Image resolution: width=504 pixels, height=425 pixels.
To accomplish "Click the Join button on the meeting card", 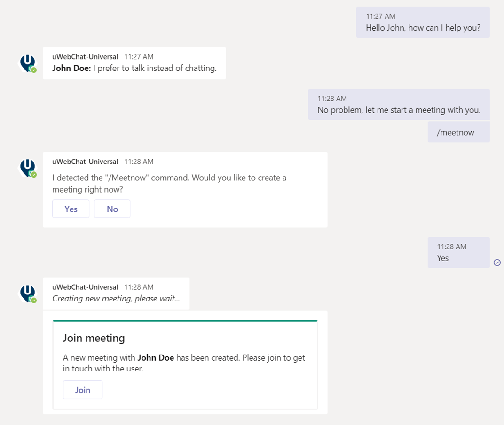I will tap(83, 390).
